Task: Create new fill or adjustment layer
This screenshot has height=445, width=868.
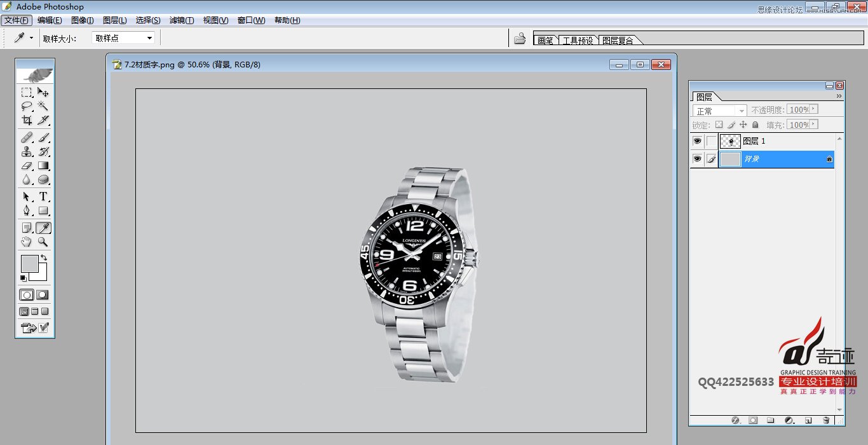Action: pyautogui.click(x=789, y=420)
